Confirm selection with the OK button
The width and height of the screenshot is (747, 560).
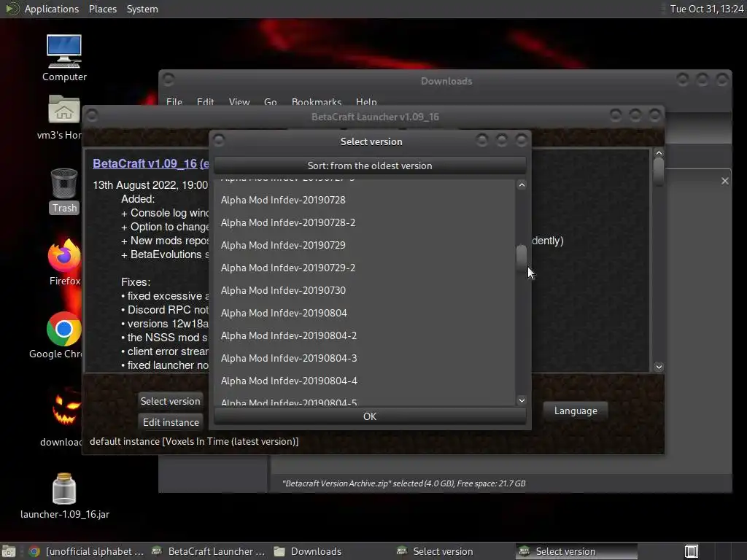(x=370, y=416)
